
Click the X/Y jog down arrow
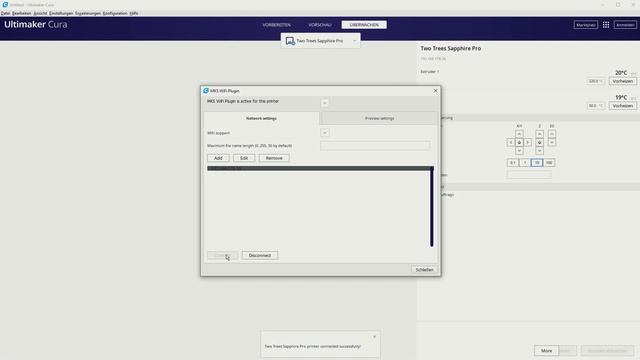coord(519,151)
